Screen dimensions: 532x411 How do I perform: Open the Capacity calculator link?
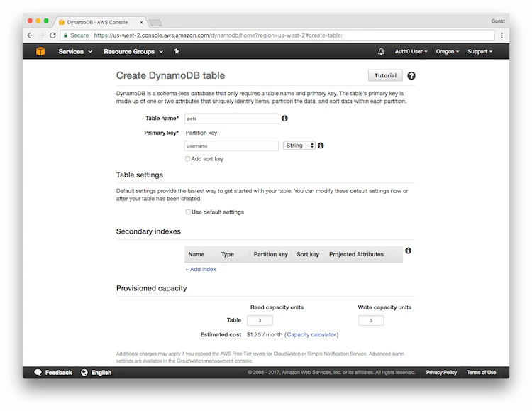tap(311, 334)
